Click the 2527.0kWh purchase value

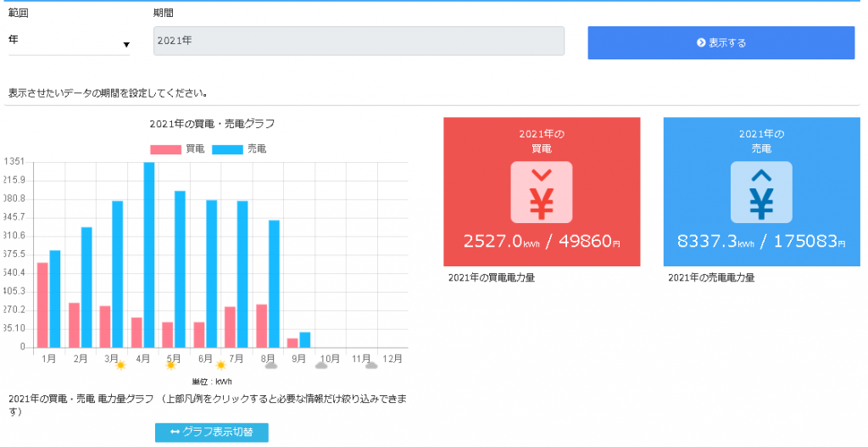coord(501,242)
